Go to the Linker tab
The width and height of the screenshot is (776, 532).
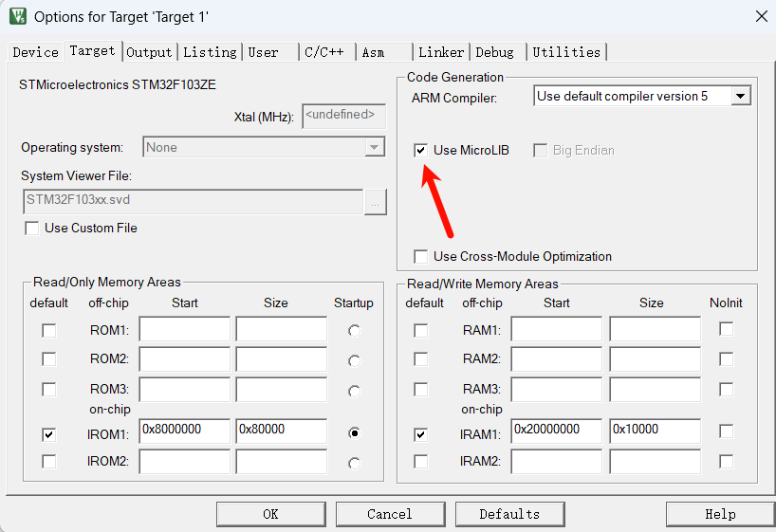point(441,52)
